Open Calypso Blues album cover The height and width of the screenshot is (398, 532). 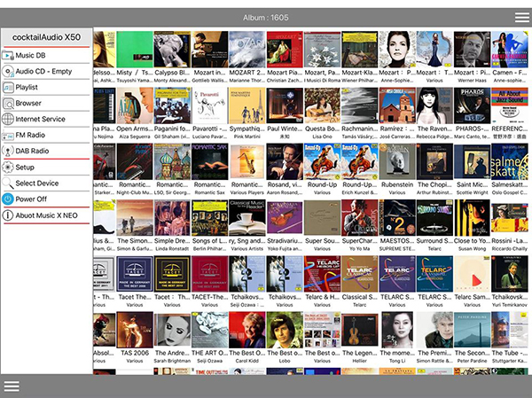tap(172, 50)
